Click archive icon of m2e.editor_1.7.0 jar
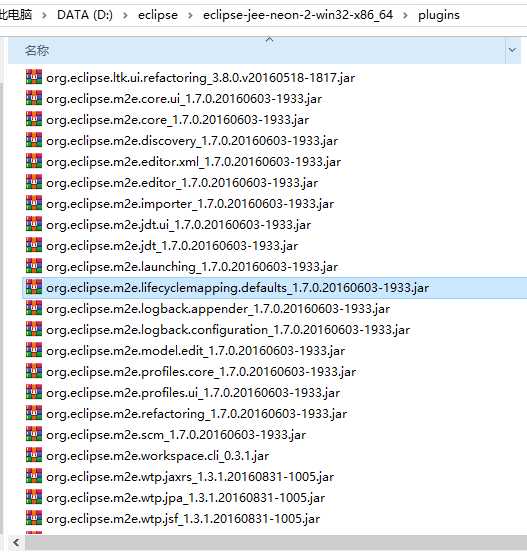 [34, 182]
